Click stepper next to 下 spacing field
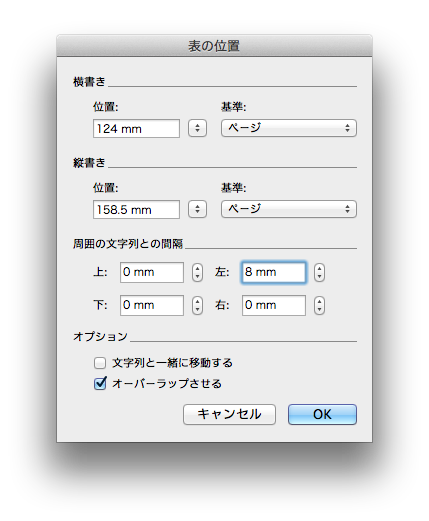The image size is (429, 521). [197, 305]
